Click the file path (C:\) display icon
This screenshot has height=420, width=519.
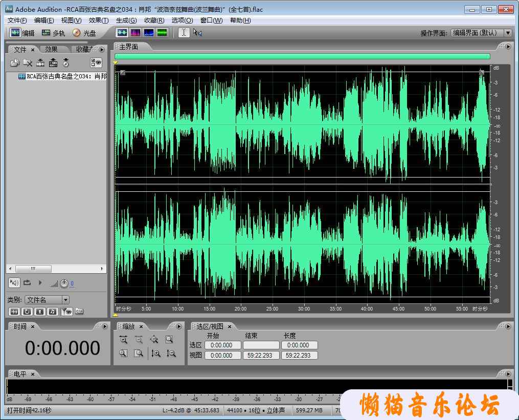79,312
